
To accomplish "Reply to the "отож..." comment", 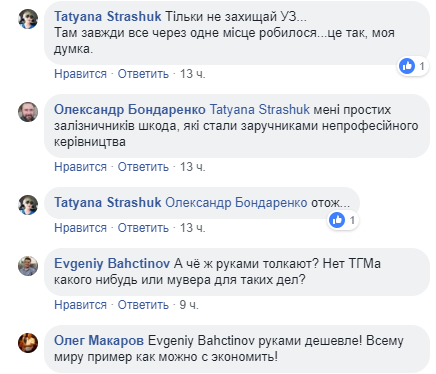I will click(x=143, y=228).
